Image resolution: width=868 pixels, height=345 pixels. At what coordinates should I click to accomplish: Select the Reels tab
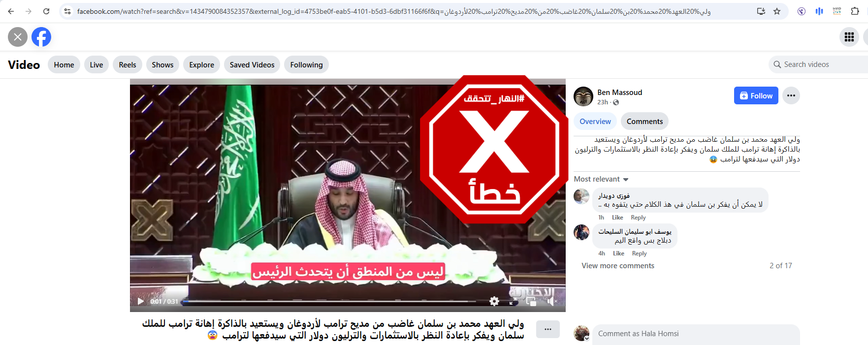coord(128,64)
